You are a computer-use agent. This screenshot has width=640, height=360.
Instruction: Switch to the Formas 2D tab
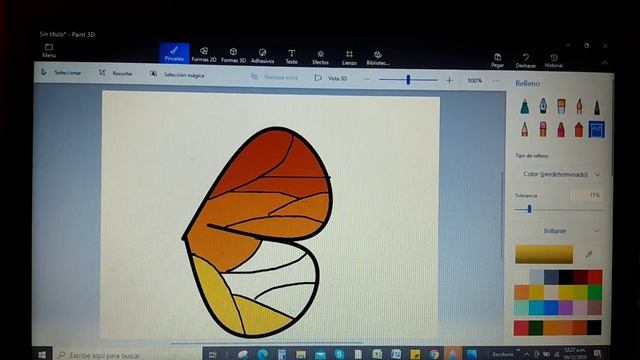pyautogui.click(x=204, y=55)
